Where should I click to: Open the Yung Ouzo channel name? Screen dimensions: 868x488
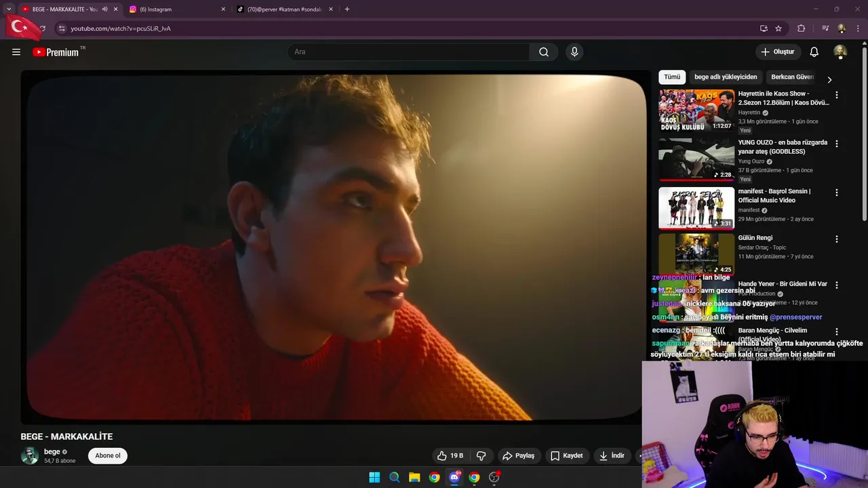(x=751, y=161)
